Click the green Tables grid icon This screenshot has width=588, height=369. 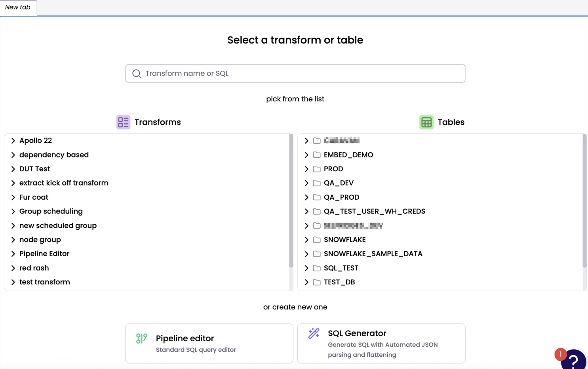pyautogui.click(x=426, y=122)
